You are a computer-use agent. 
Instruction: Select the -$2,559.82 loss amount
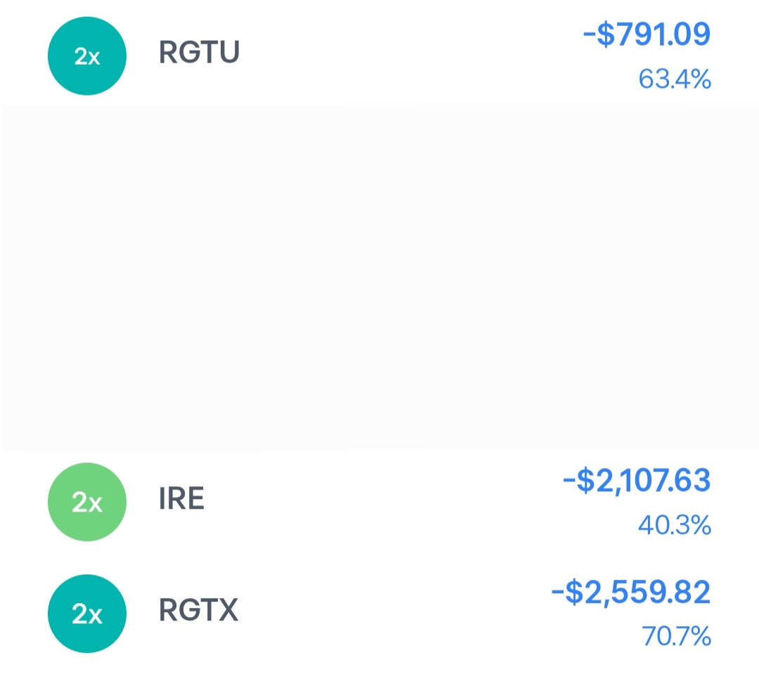[x=630, y=592]
